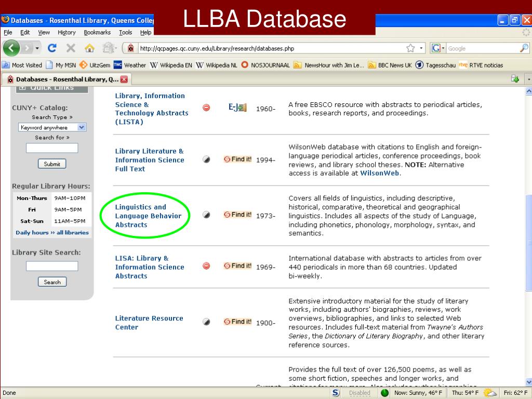Open Daily hours all libraries link
Image resolution: width=532 pixels, height=399 pixels.
pyautogui.click(x=52, y=232)
